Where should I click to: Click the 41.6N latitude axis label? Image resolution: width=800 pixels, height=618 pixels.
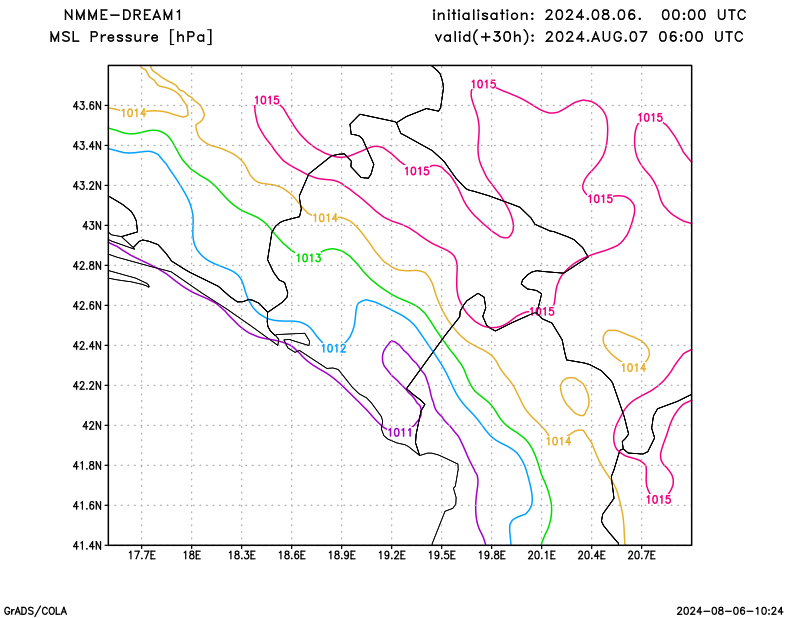87,505
